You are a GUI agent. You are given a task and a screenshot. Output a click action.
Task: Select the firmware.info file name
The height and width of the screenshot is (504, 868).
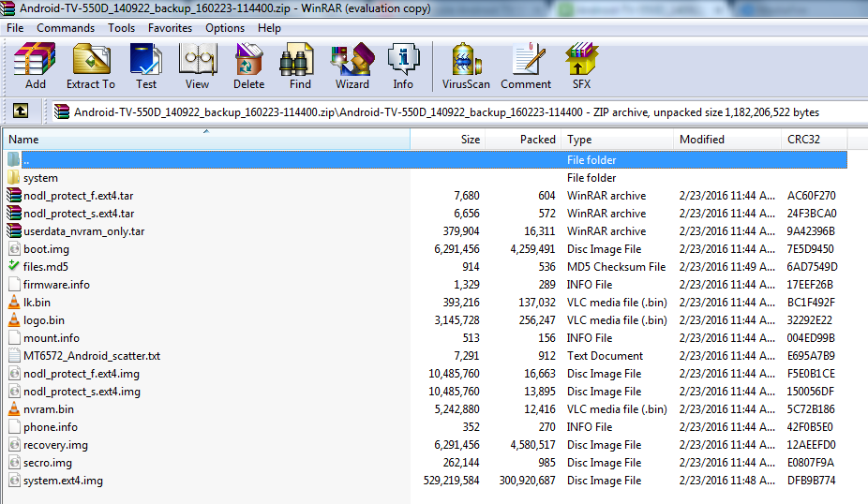coord(56,285)
